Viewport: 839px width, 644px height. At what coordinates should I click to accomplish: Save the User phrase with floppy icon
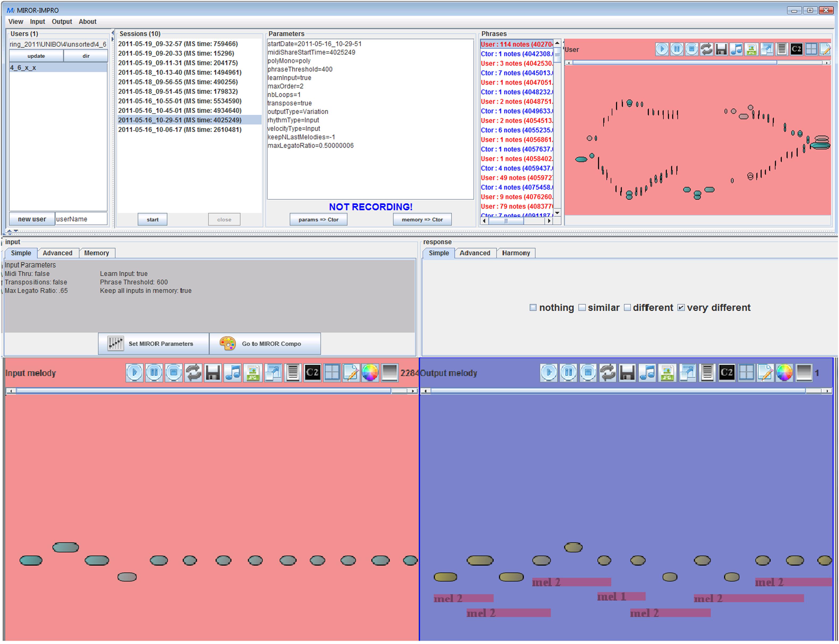(x=721, y=49)
